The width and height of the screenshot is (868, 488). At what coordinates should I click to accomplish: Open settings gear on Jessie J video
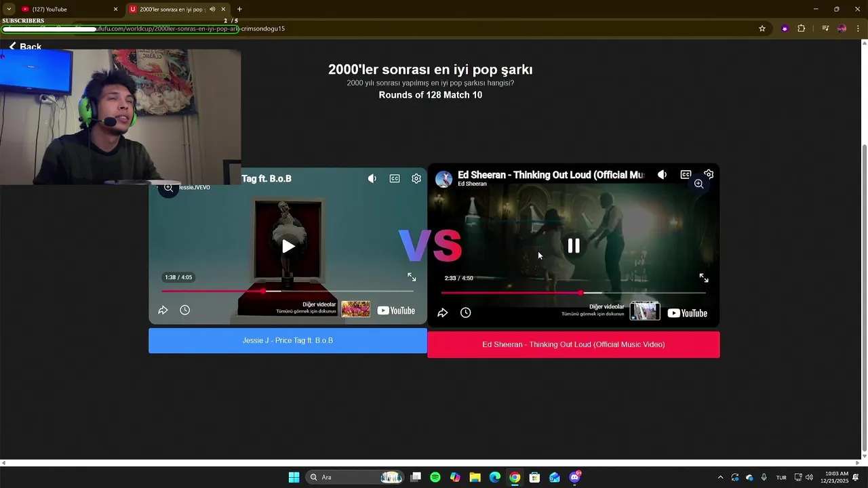(416, 179)
